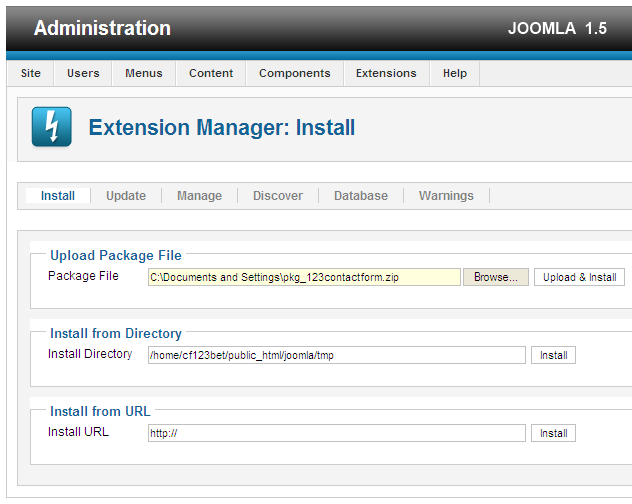Screen dimensions: 632x504
Task: Open the Users menu
Action: [x=83, y=73]
